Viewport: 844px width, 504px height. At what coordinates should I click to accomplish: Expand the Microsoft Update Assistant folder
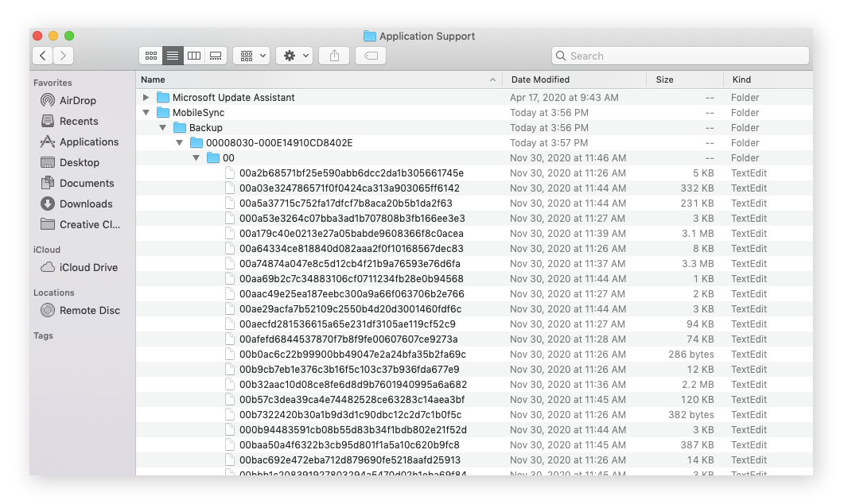click(146, 97)
